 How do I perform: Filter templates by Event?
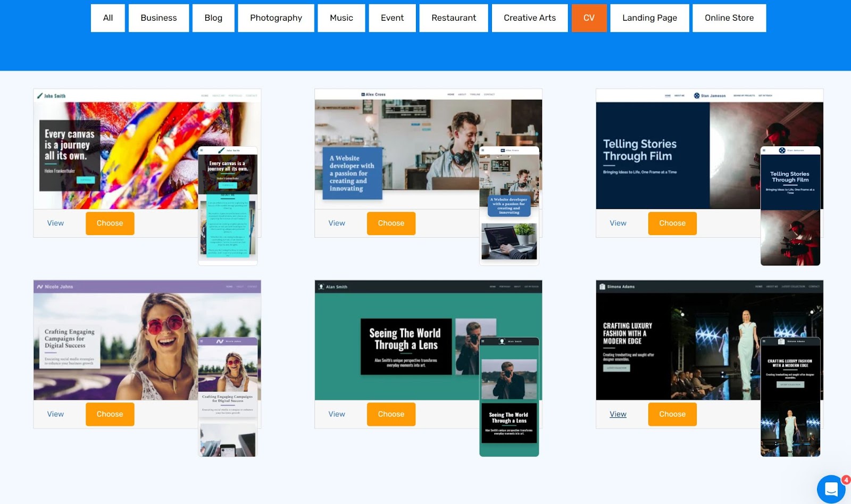click(x=392, y=18)
